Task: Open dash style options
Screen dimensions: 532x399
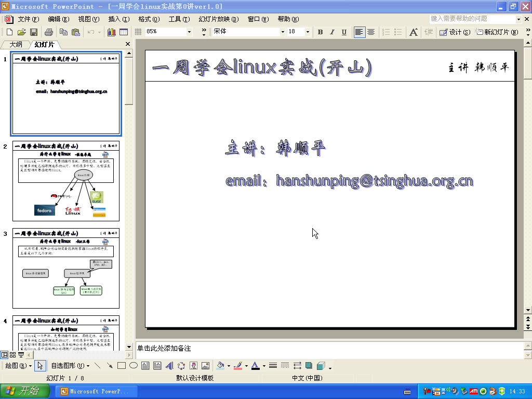Action: point(285,365)
